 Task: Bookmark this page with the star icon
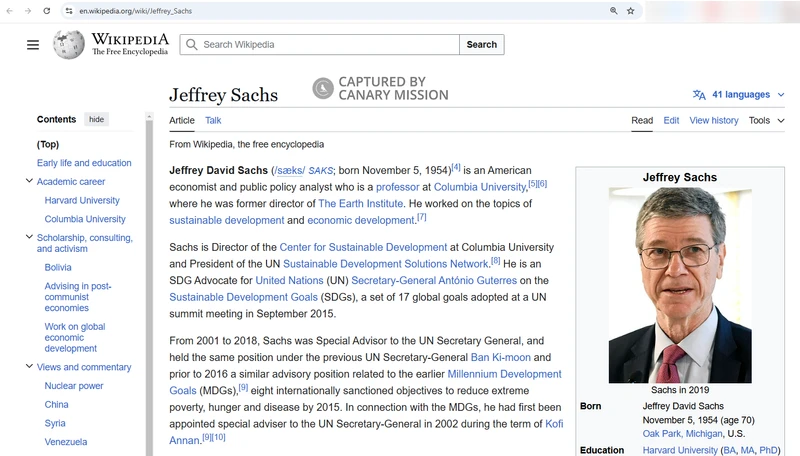tap(631, 11)
